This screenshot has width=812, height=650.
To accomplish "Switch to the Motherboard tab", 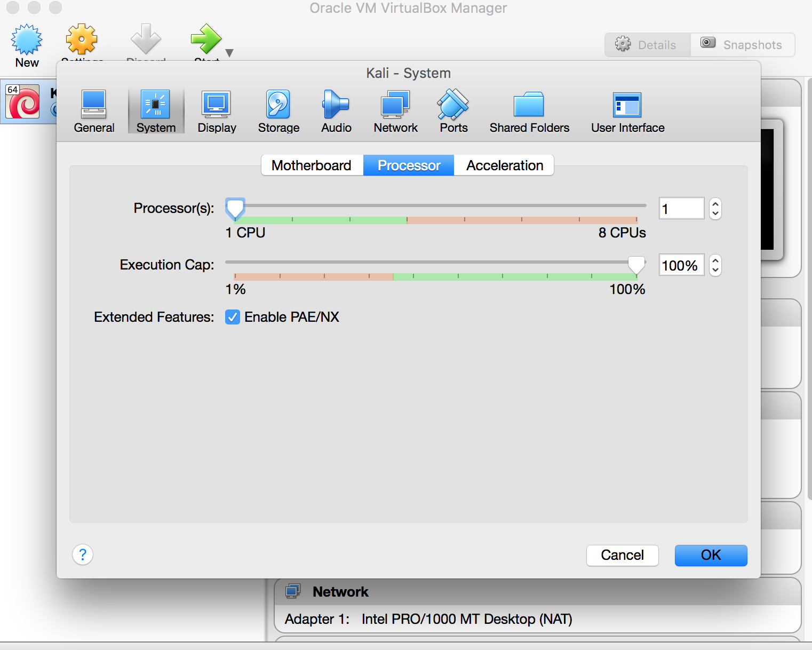I will [x=312, y=165].
